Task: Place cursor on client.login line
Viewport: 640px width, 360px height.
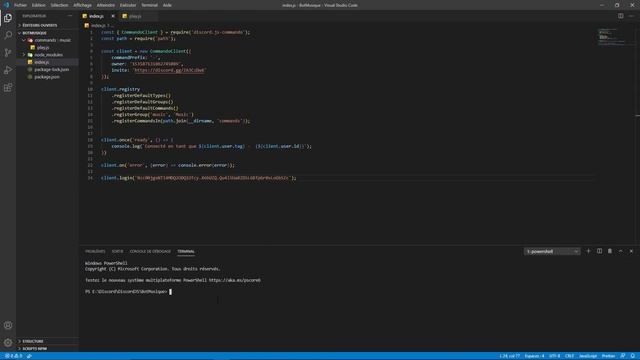Action: pyautogui.click(x=198, y=178)
